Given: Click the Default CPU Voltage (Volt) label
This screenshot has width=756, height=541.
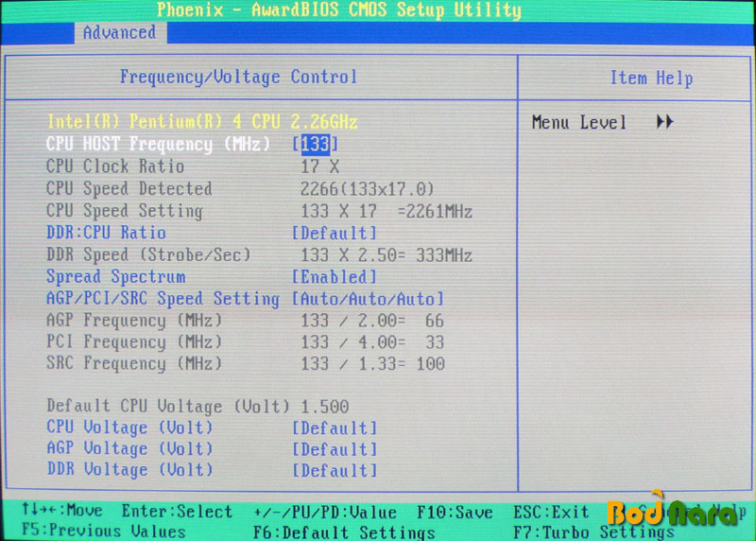Looking at the screenshot, I should point(168,407).
